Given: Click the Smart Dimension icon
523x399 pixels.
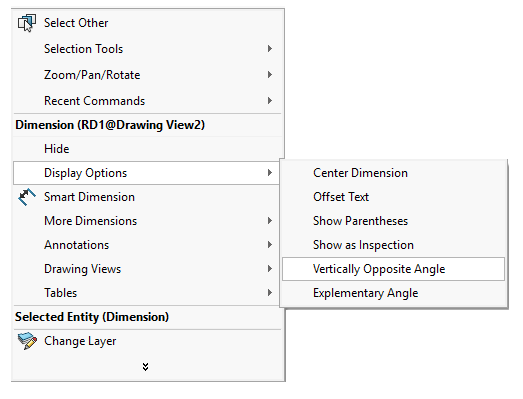Looking at the screenshot, I should [x=27, y=197].
